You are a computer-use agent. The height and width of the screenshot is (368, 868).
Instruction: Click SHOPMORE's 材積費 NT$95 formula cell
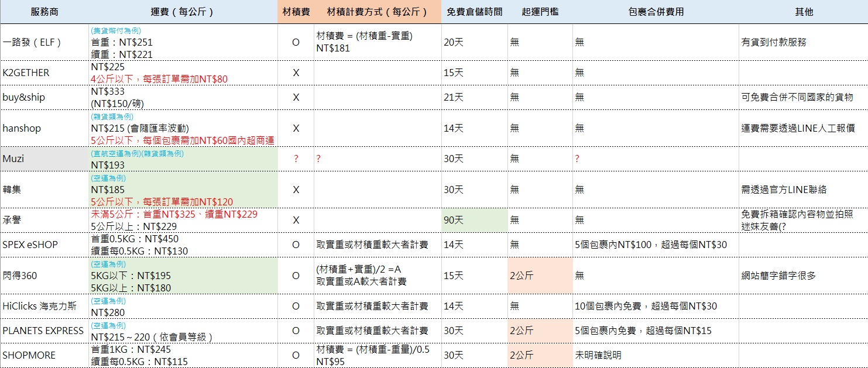pyautogui.click(x=378, y=355)
